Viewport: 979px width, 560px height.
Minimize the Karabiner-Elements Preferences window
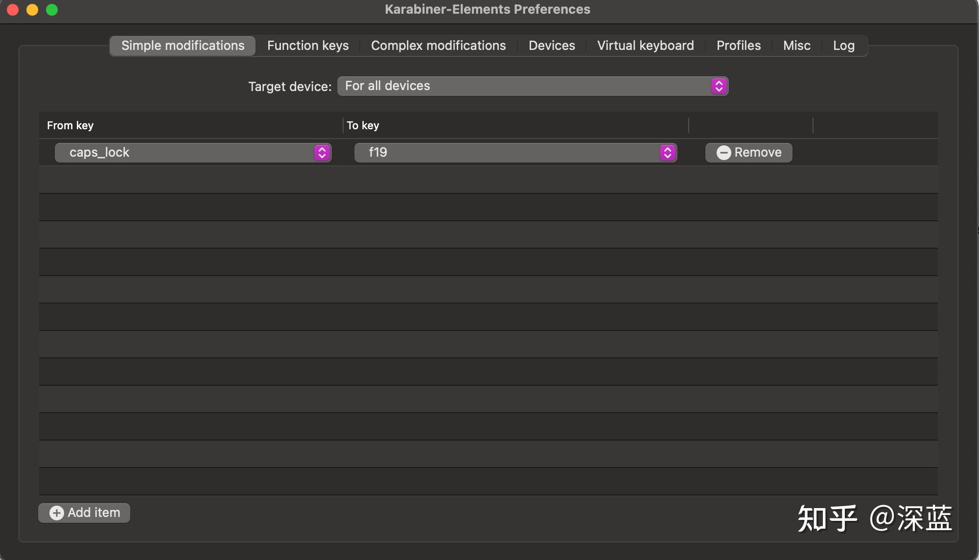(32, 10)
